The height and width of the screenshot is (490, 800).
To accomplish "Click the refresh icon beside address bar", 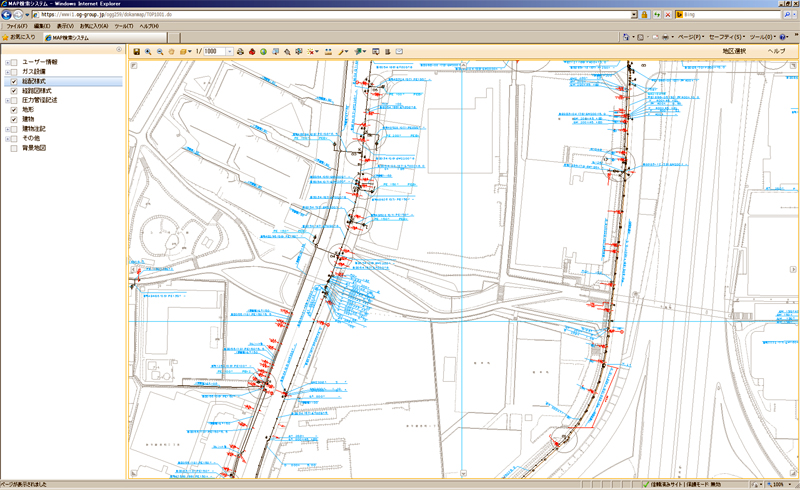I will (x=655, y=15).
